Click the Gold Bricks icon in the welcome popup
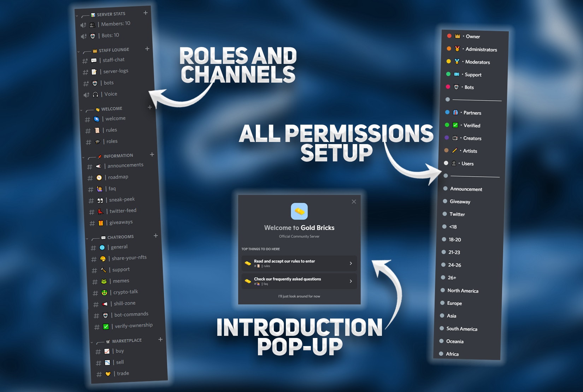 pos(299,211)
